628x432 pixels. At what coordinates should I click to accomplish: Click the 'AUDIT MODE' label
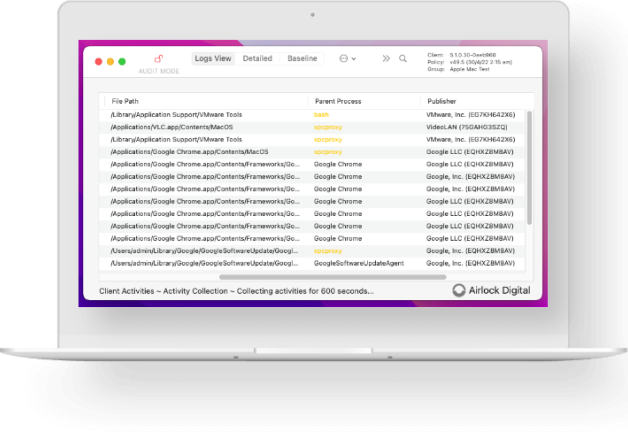[x=159, y=71]
